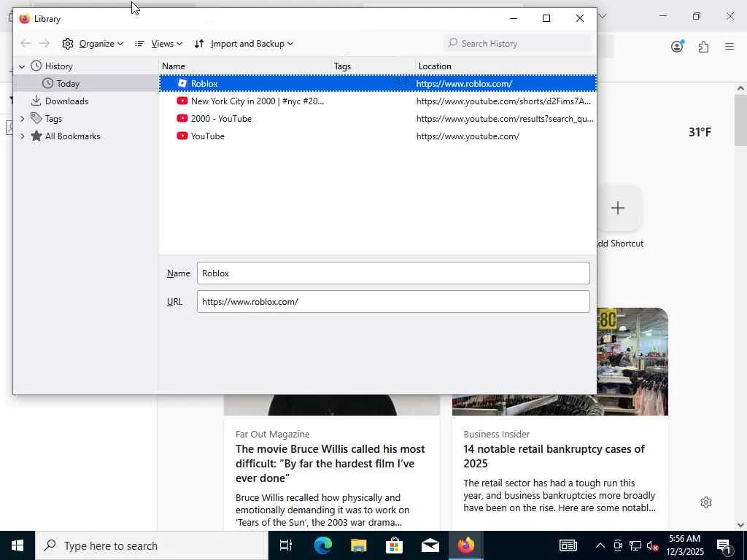Open File Explorer from taskbar
This screenshot has height=560, width=747.
[358, 545]
